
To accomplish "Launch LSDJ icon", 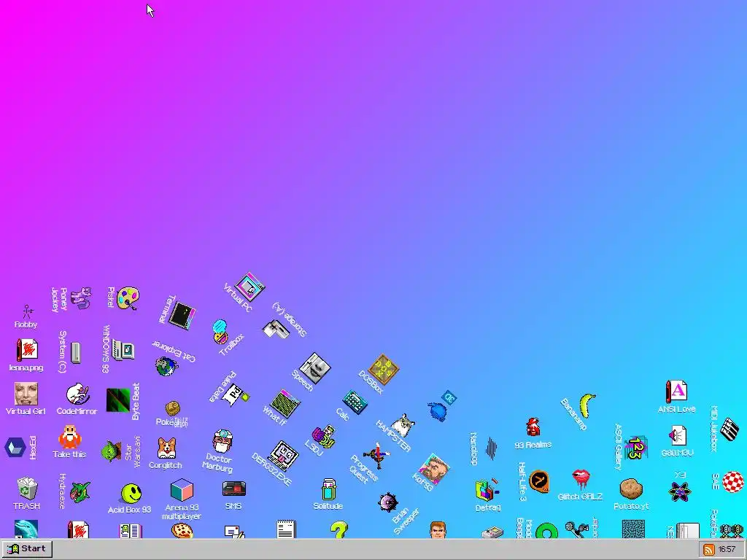I will click(x=323, y=436).
